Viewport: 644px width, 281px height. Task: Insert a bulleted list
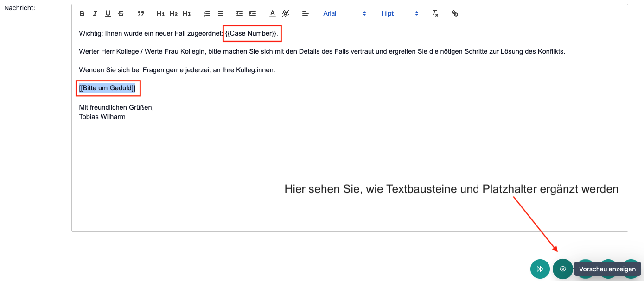220,13
